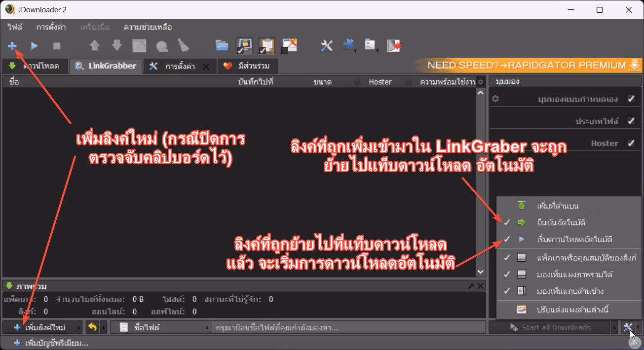The image size is (644, 350).
Task: Open the window layout dropdown toolbar icon
Action: (371, 46)
